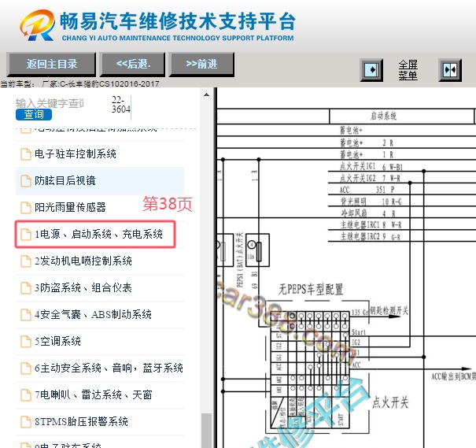Open 7电喇叭、雷达系统、天窗 entry
Screen dimensions: 476x448
tap(93, 394)
